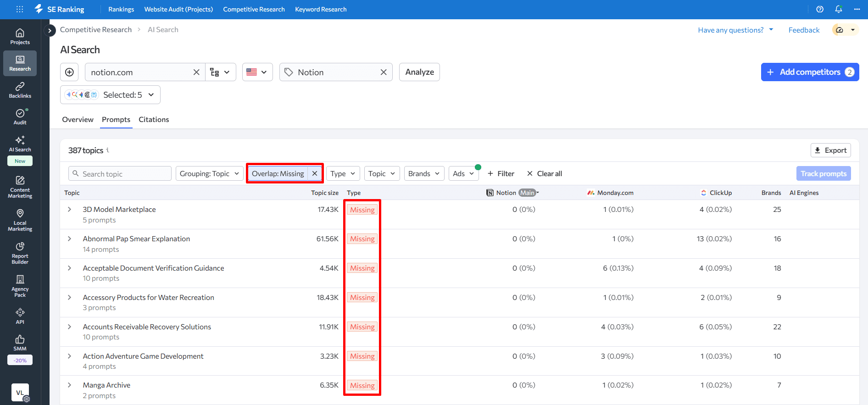The height and width of the screenshot is (405, 868).
Task: Open Local Marketing in the sidebar
Action: point(20,220)
